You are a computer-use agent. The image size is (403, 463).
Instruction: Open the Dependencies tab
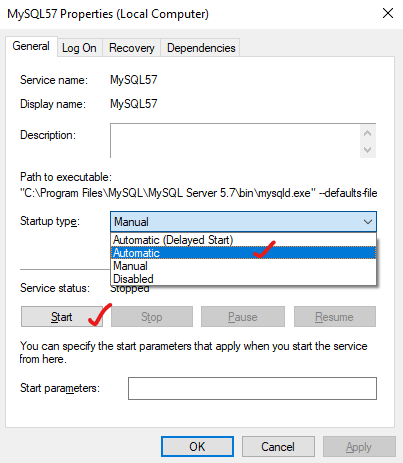pyautogui.click(x=201, y=48)
